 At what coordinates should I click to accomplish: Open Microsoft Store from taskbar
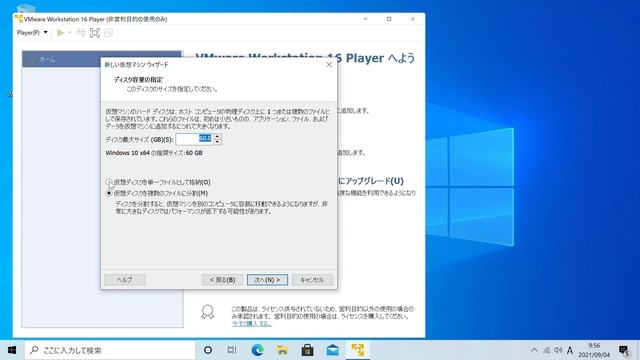tap(307, 350)
